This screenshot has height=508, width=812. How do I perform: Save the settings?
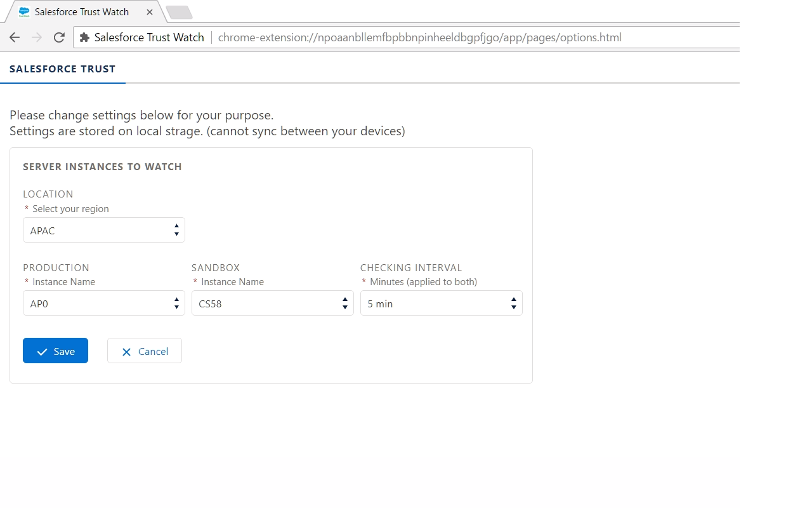(55, 351)
